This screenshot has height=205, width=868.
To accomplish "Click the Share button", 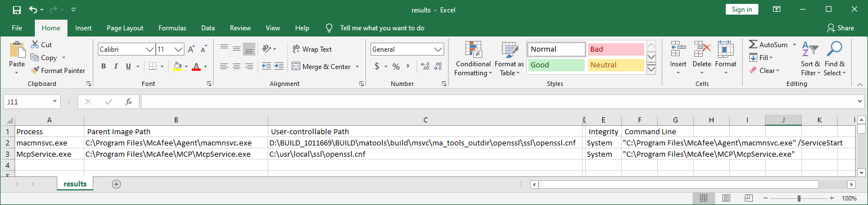I will click(x=840, y=28).
